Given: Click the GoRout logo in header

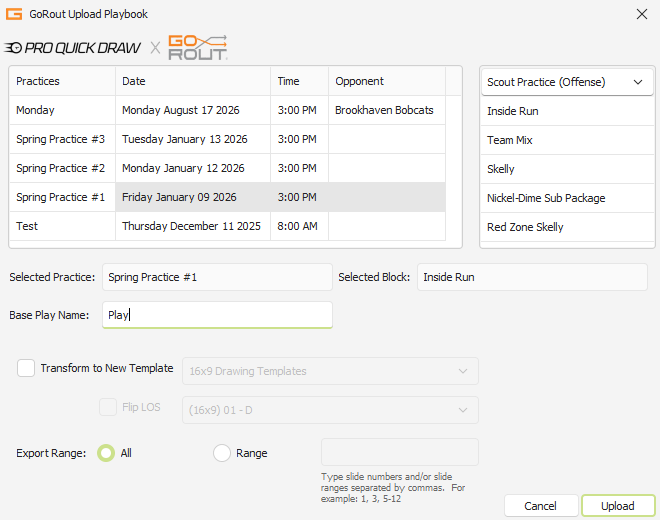Looking at the screenshot, I should tap(197, 47).
